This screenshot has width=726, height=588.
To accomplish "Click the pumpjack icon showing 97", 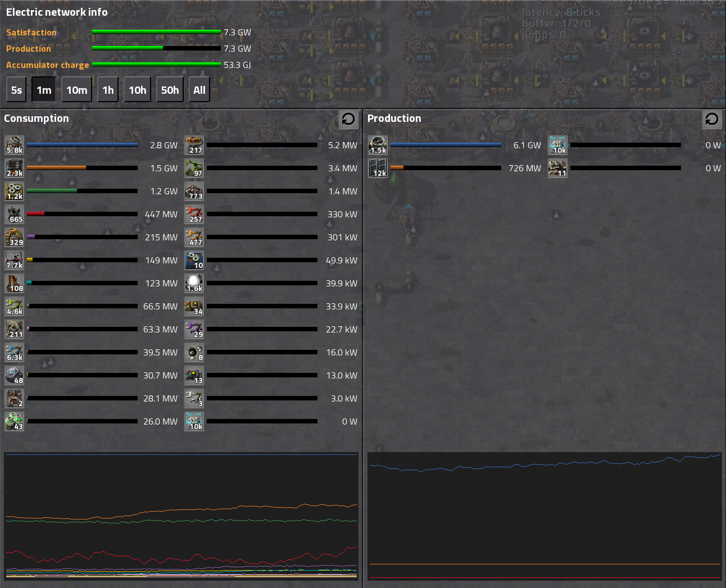I will [x=194, y=168].
